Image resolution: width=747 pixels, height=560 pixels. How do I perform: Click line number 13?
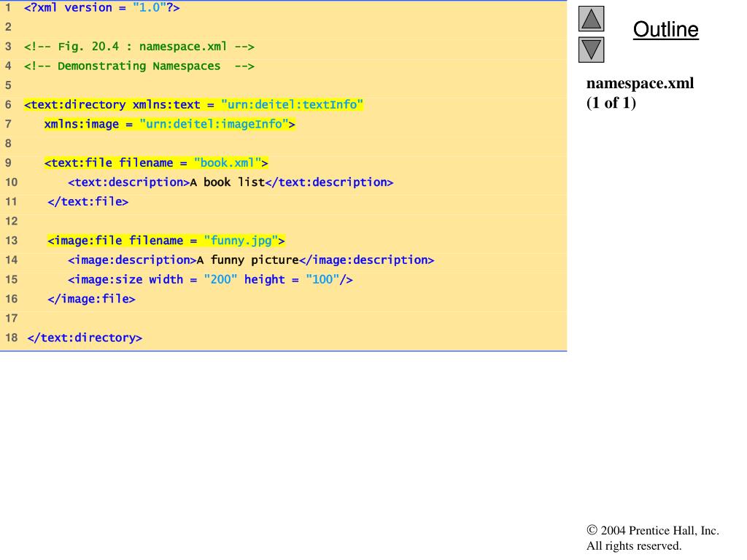[x=12, y=241]
